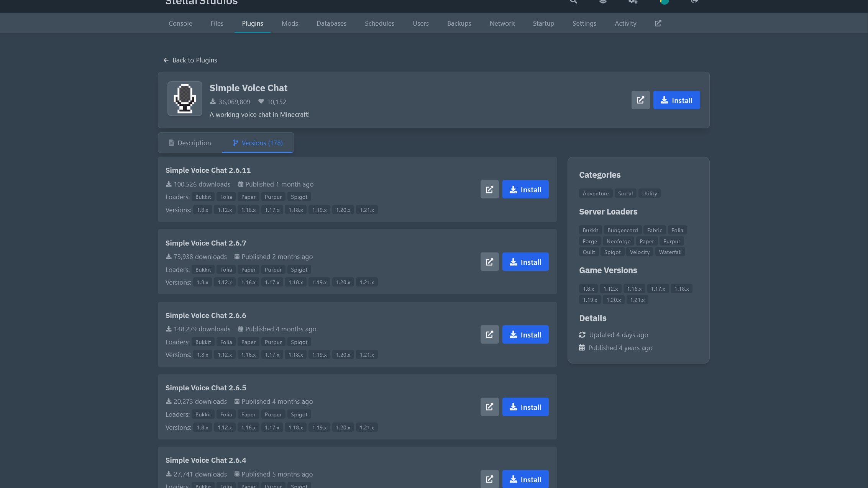The image size is (868, 488).
Task: Switch to the Description tab
Action: [190, 143]
